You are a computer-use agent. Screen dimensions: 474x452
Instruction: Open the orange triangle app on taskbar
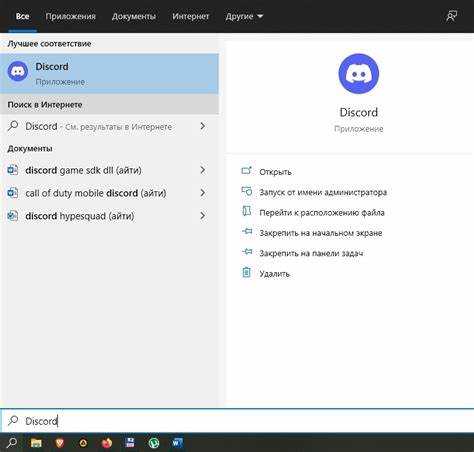pos(83,443)
